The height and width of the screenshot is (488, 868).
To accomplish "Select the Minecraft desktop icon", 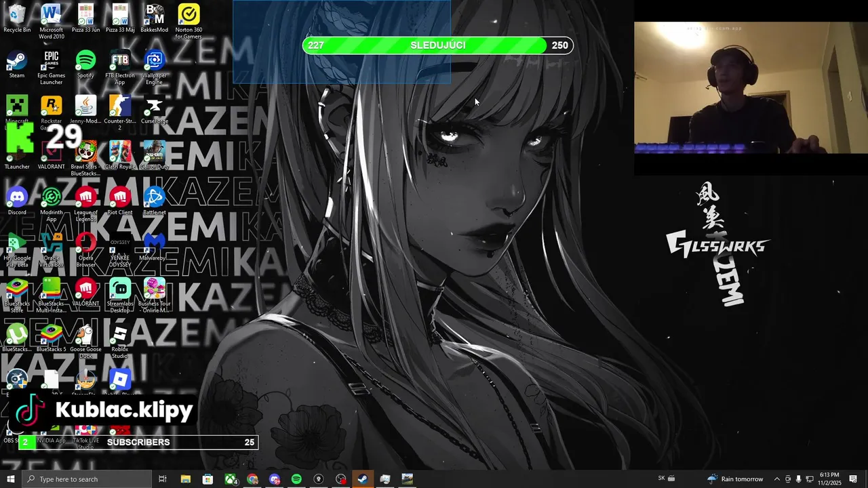I will tap(17, 109).
